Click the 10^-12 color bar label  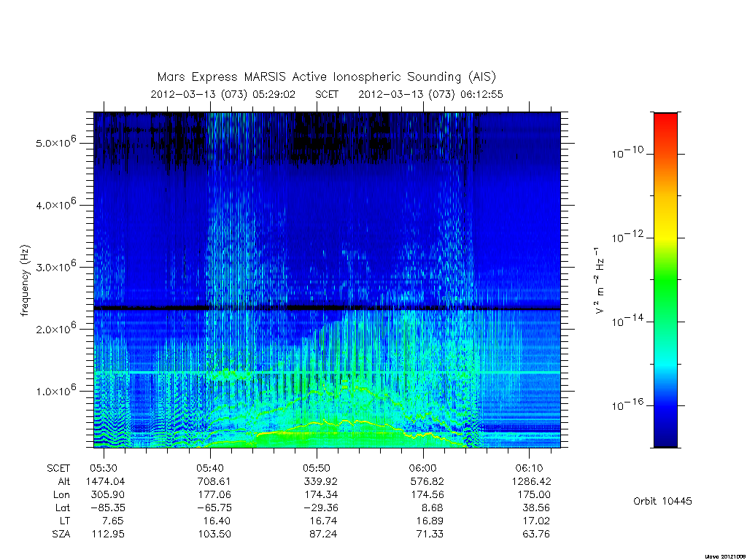click(x=627, y=236)
